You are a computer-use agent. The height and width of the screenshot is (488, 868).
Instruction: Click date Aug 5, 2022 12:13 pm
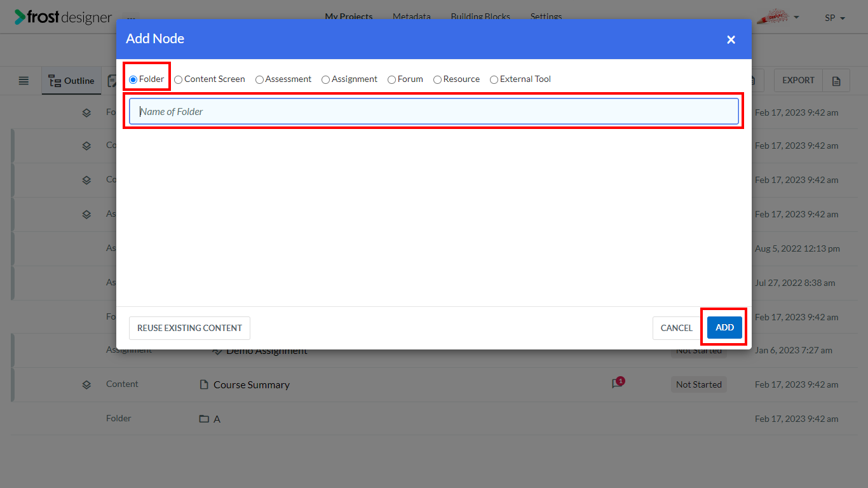pyautogui.click(x=797, y=248)
